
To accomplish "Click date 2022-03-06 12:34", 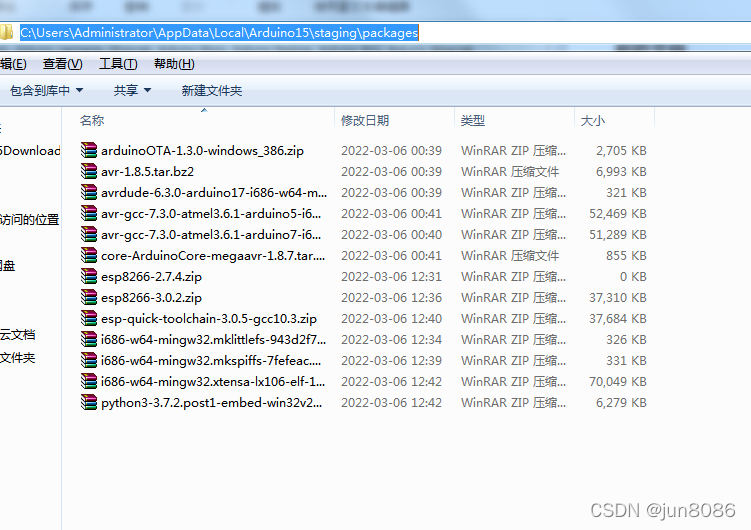I will coord(391,339).
